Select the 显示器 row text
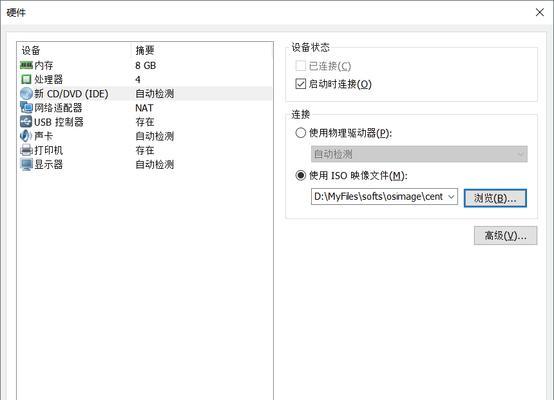 point(48,164)
